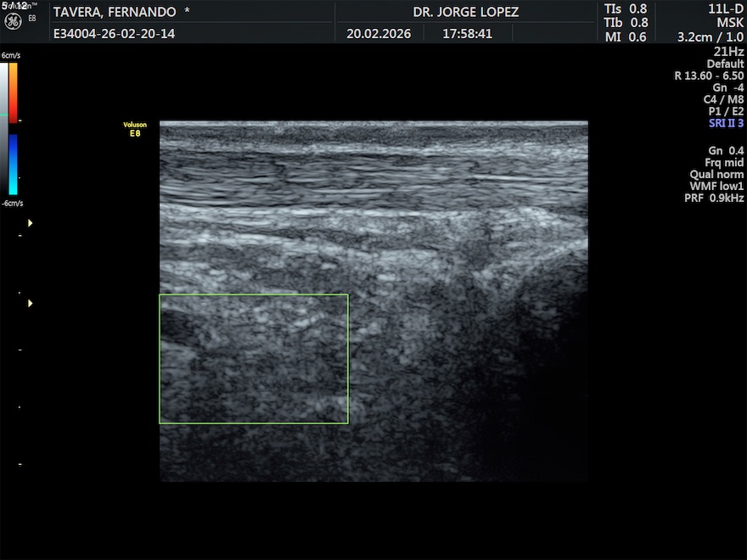
Task: Click the yellow Voluson E8 image label
Action: tap(135, 129)
